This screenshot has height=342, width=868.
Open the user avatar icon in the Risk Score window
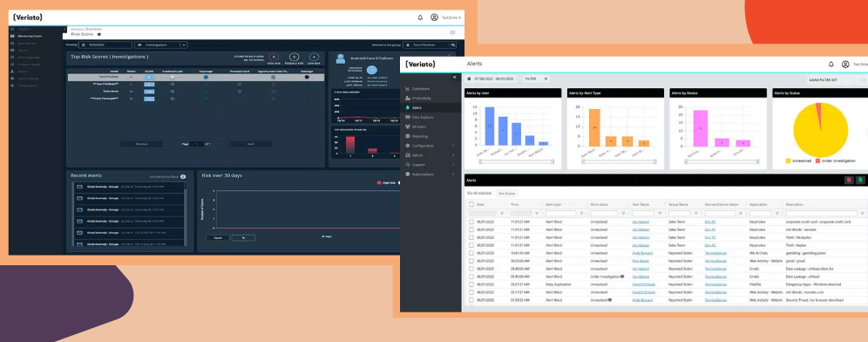click(435, 17)
